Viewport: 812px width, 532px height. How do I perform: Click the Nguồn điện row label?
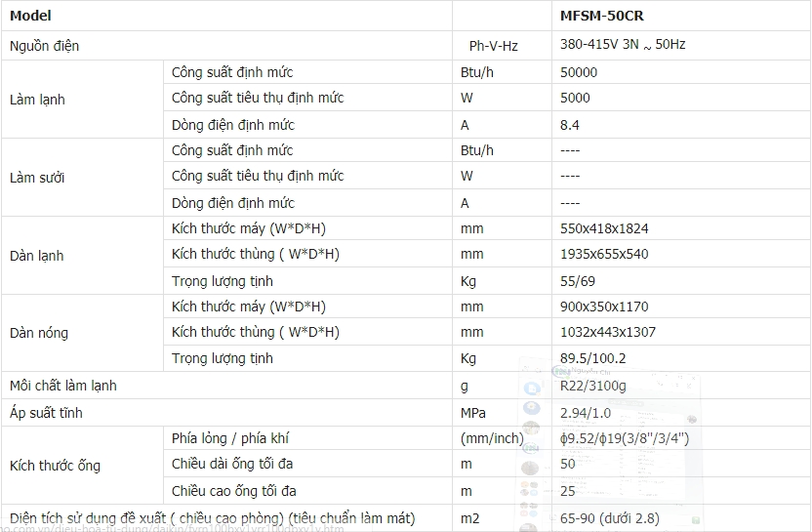point(45,46)
